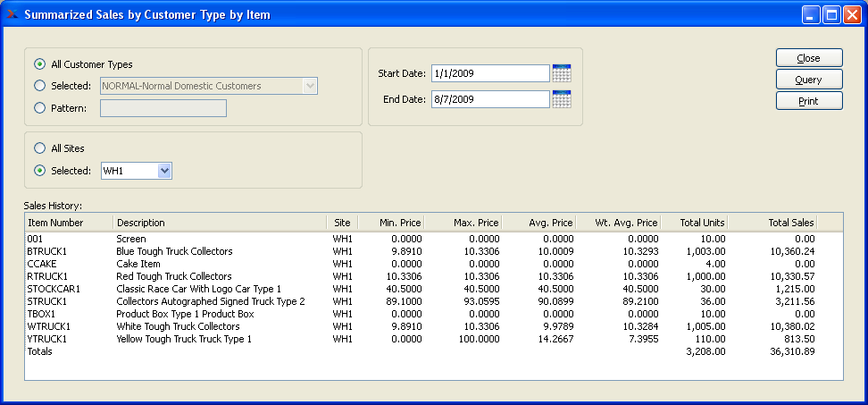Enable the All Sites option
The height and width of the screenshot is (405, 868).
(39, 148)
